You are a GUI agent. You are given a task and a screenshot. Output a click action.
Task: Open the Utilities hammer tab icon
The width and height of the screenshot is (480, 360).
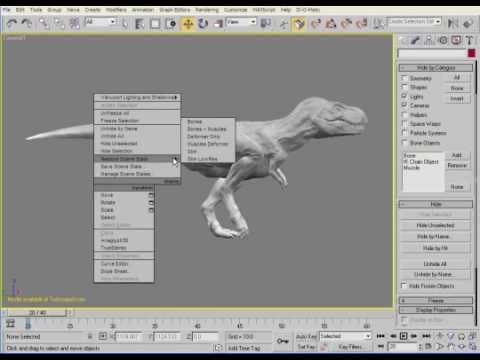[x=469, y=41]
